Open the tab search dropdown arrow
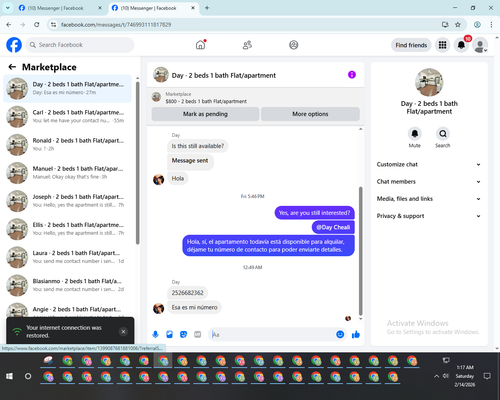The width and height of the screenshot is (500, 400). point(8,8)
